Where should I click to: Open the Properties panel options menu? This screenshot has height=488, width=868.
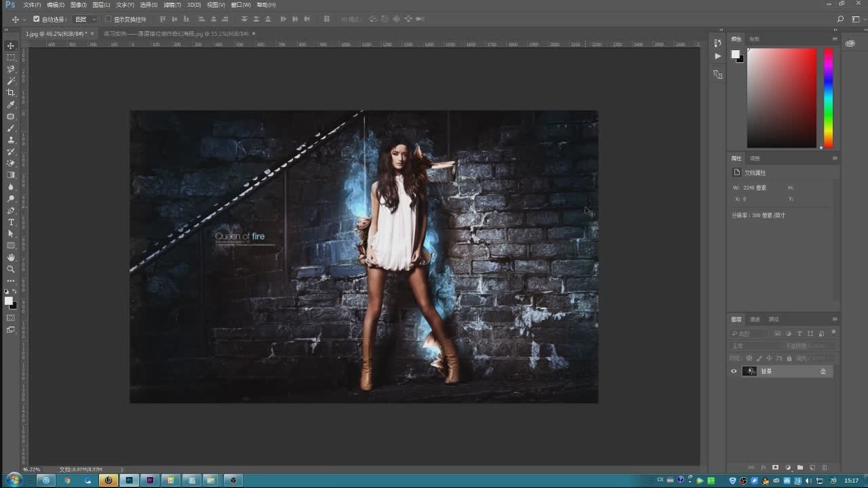835,158
